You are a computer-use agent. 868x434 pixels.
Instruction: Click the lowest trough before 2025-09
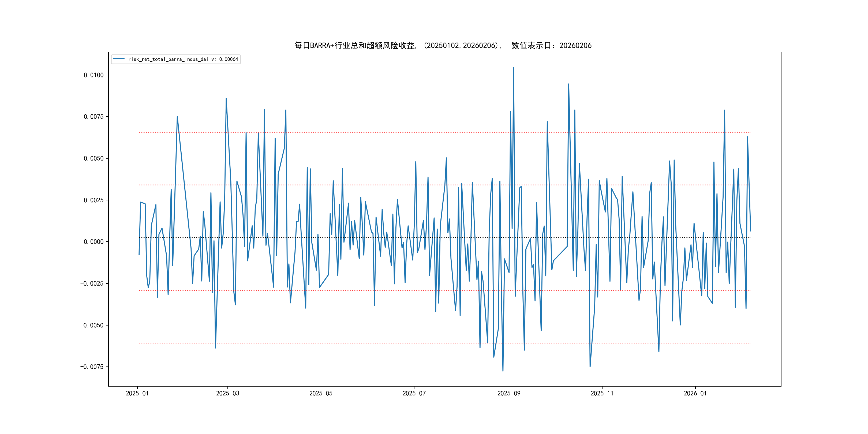pos(503,371)
